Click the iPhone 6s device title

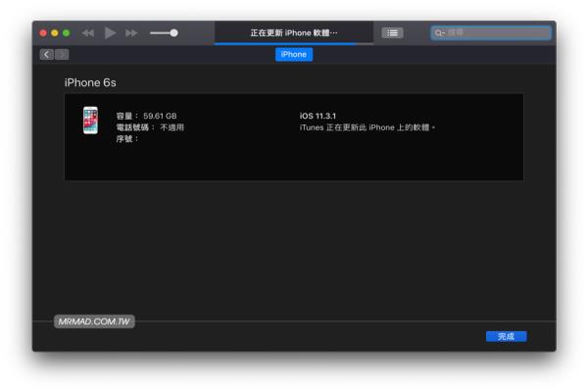point(90,82)
